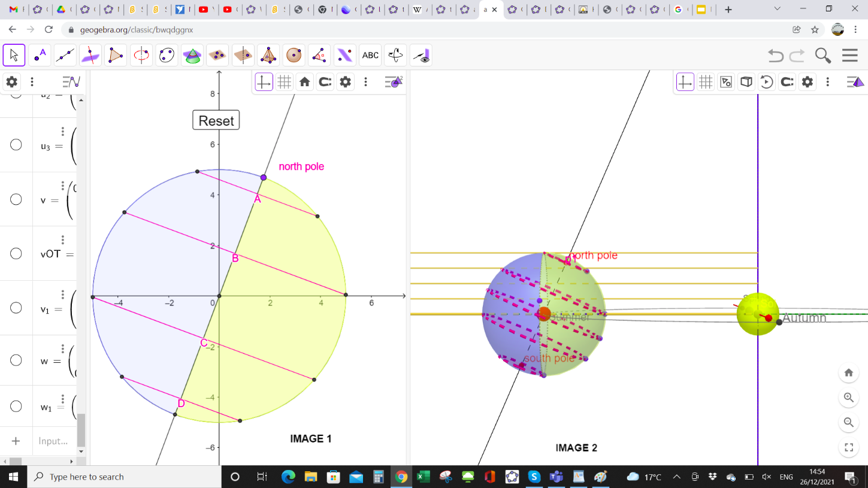The height and width of the screenshot is (488, 868).
Task: Open the 3D style bar pyramid view toggle
Action: click(x=855, y=82)
